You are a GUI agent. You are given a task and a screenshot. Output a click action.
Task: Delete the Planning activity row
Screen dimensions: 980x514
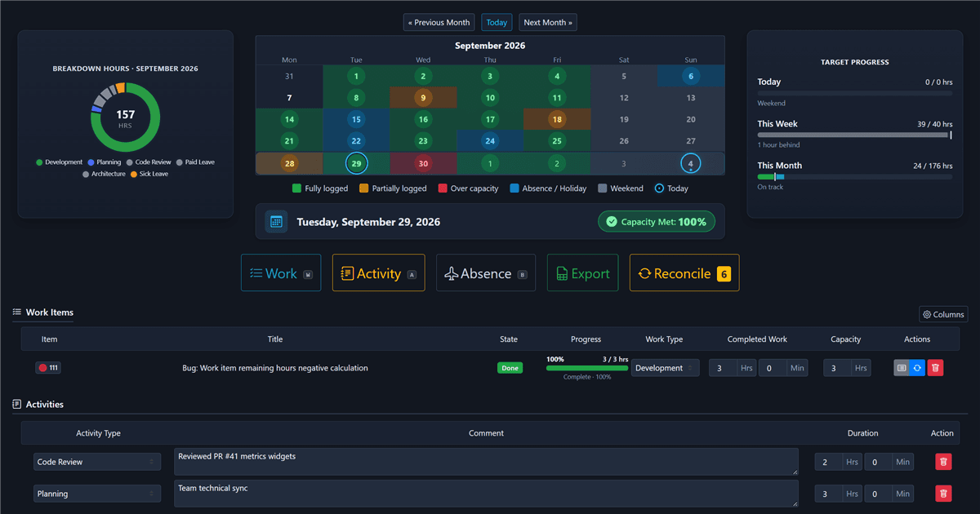coord(943,494)
